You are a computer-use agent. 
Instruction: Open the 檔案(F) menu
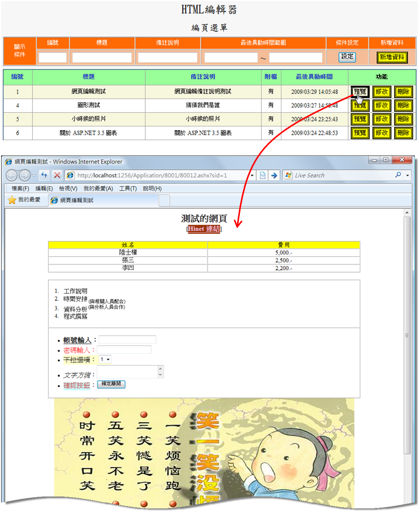[x=20, y=188]
